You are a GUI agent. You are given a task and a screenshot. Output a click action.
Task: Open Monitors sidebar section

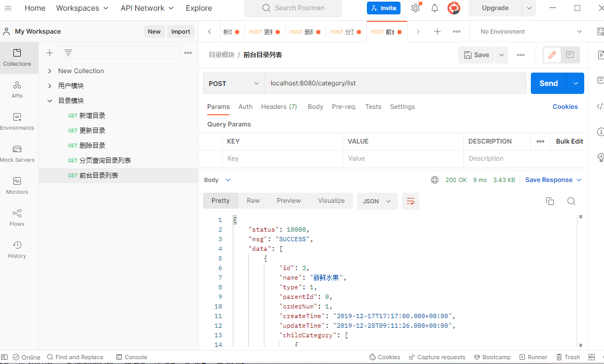point(17,185)
